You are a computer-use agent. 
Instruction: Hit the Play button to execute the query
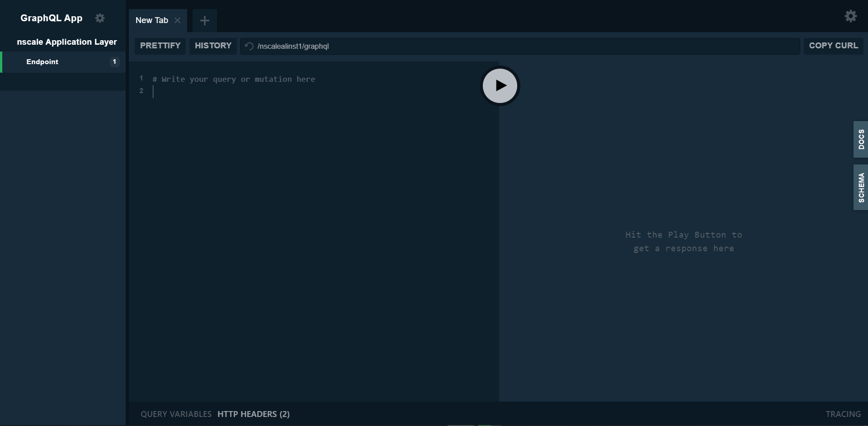pos(500,85)
